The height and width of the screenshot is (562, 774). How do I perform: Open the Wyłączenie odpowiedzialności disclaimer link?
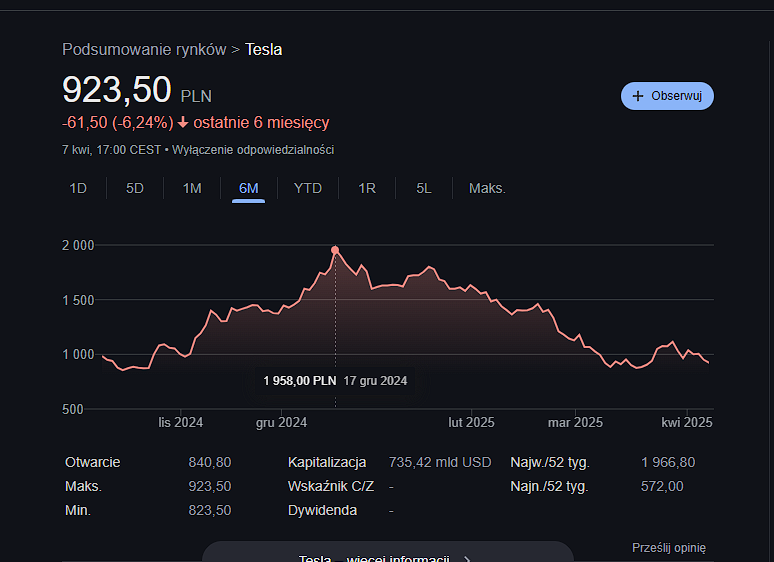tap(253, 150)
